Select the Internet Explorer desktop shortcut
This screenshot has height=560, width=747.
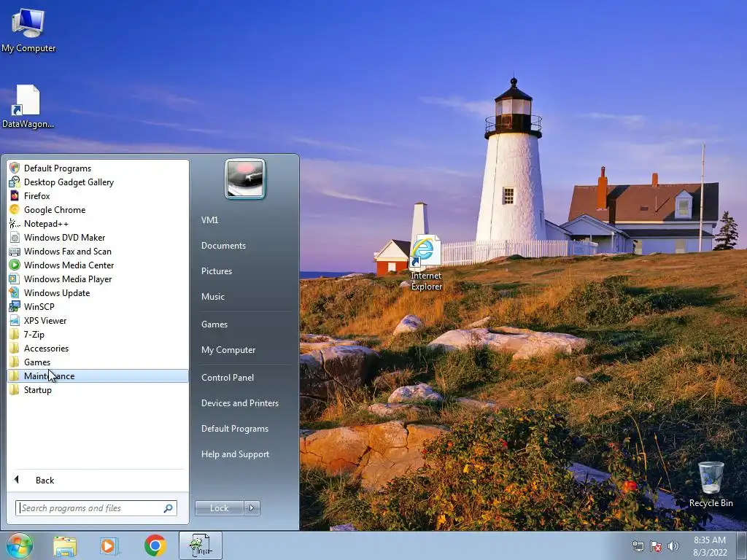(x=426, y=262)
